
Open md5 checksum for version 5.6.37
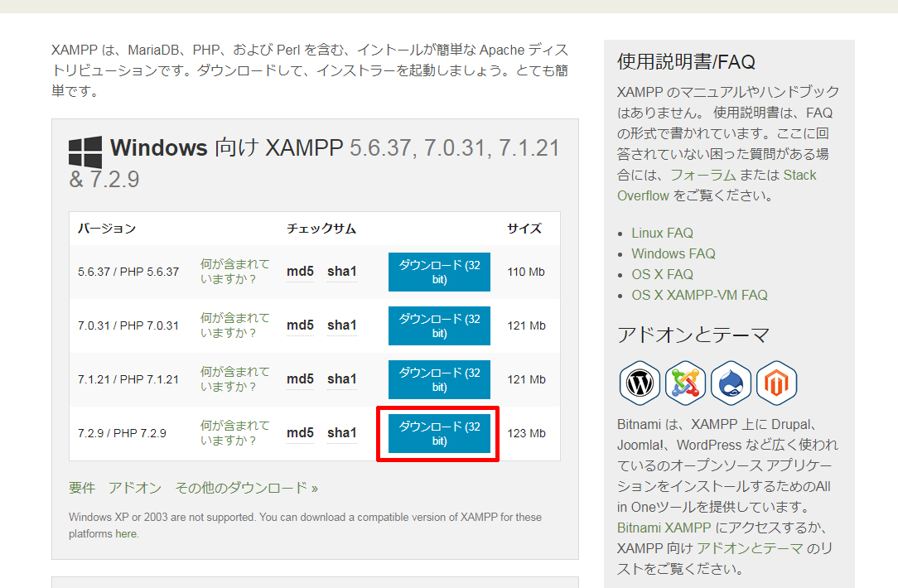click(x=300, y=272)
